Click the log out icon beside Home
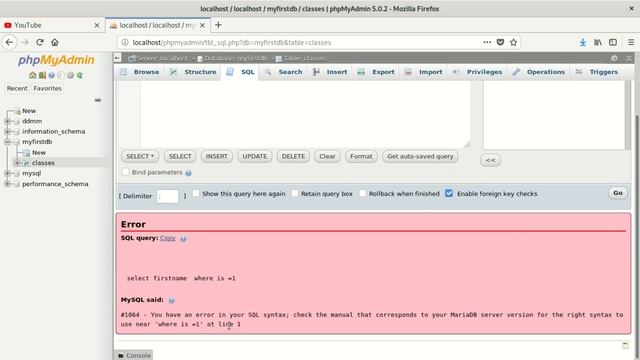640x360 pixels. 42,75
